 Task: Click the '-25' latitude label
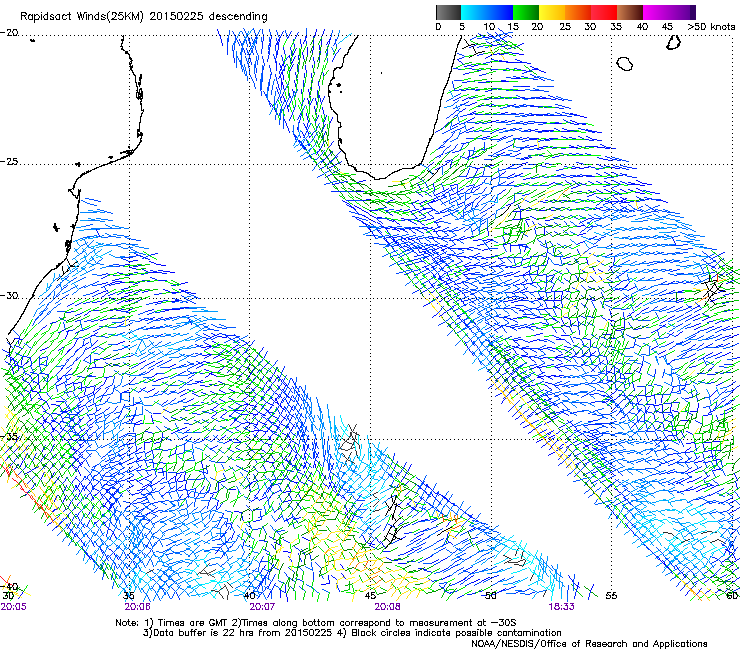click(x=10, y=161)
